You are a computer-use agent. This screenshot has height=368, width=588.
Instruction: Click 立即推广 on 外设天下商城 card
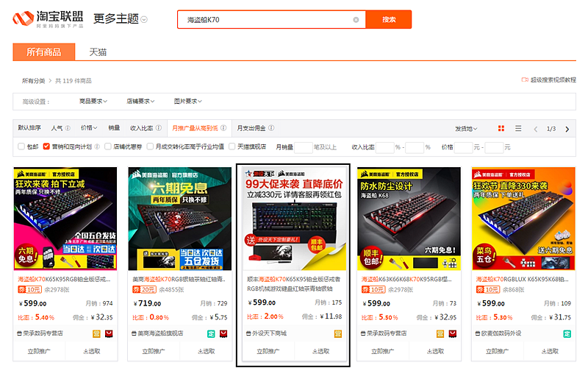click(268, 352)
